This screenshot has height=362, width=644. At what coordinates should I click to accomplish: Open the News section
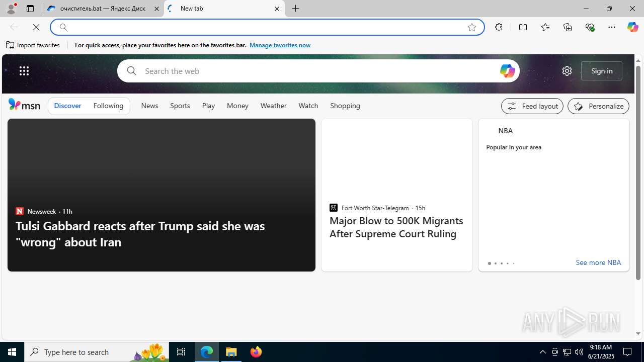(149, 106)
